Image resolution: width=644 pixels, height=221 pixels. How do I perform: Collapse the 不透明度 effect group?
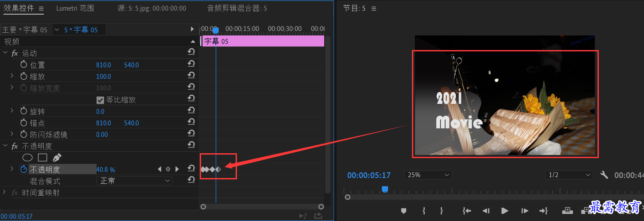(5, 146)
